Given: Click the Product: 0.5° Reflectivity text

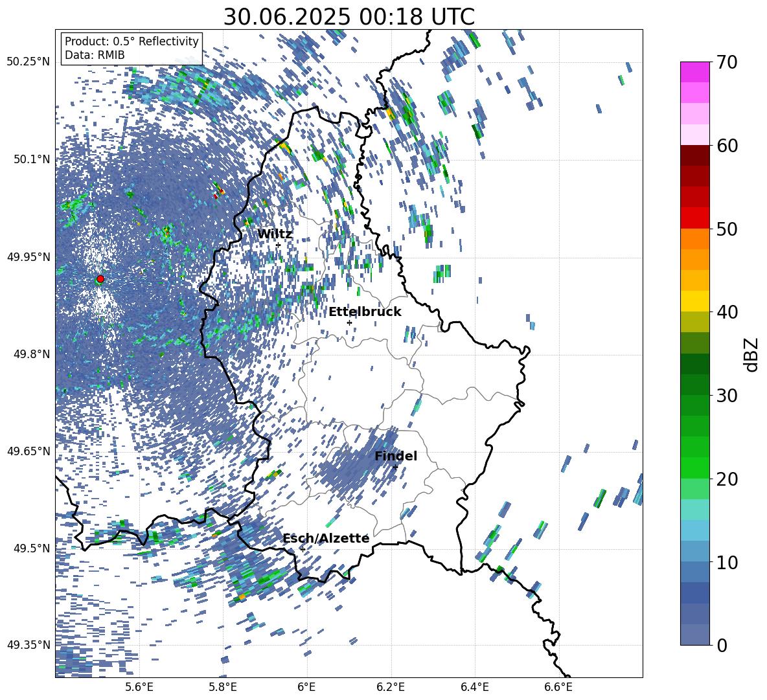Looking at the screenshot, I should 132,41.
